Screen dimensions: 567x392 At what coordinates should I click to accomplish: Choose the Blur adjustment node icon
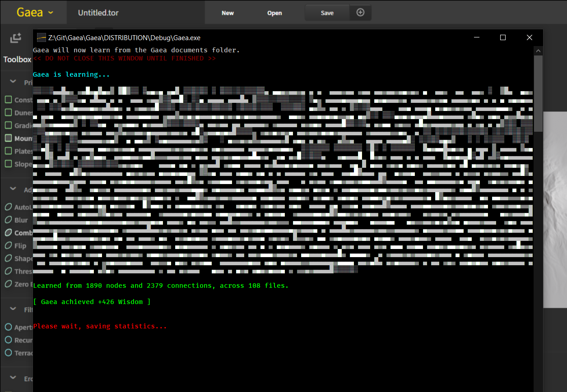coord(8,220)
